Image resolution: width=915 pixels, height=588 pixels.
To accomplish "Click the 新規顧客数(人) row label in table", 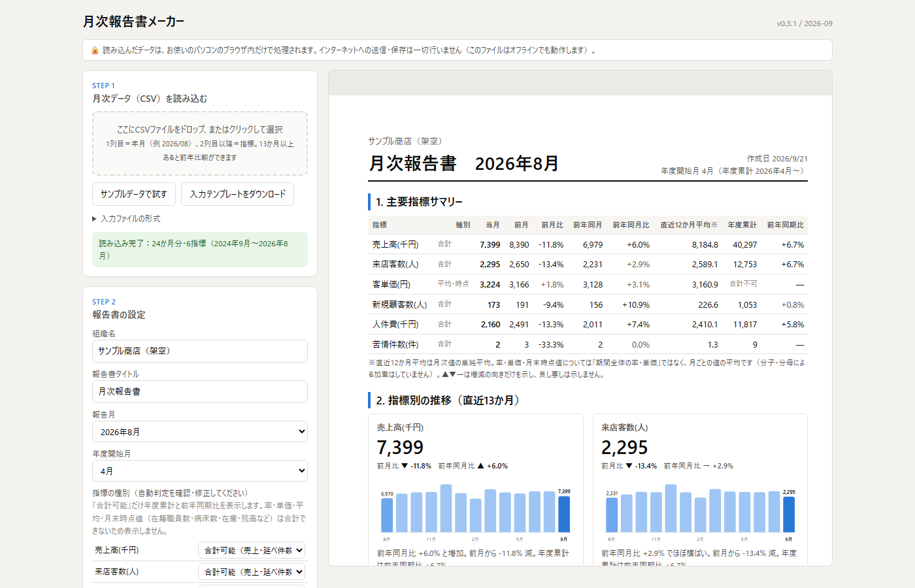I will click(399, 304).
